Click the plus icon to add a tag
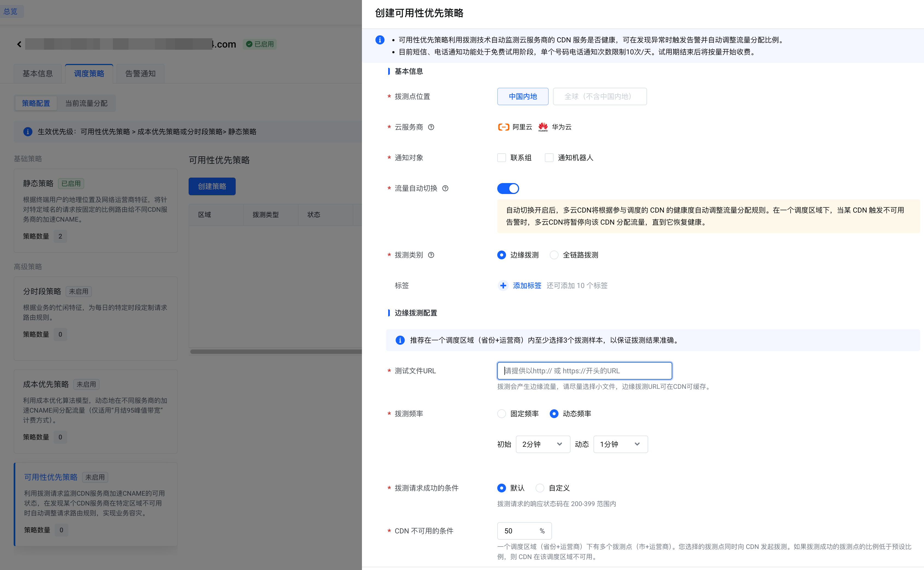 click(503, 285)
